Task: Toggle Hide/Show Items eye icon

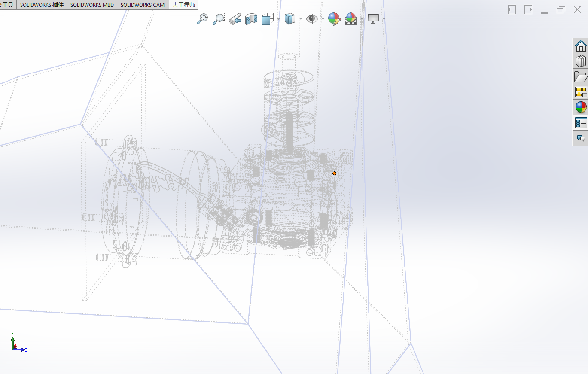Action: click(x=312, y=18)
